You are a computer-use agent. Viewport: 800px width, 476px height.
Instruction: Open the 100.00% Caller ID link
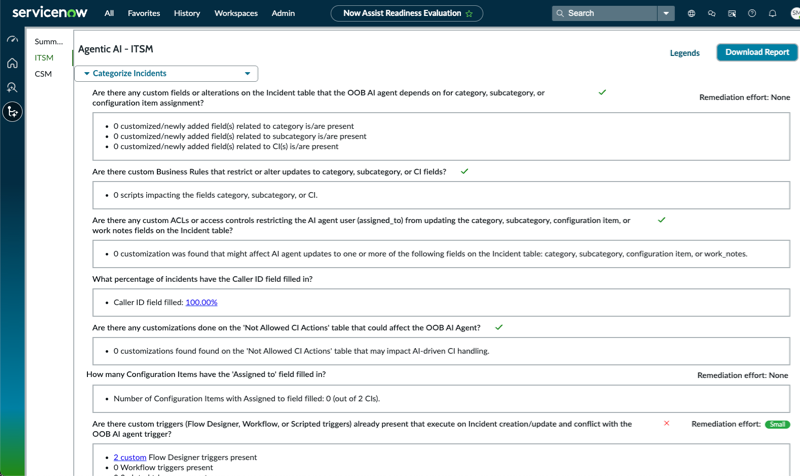202,302
